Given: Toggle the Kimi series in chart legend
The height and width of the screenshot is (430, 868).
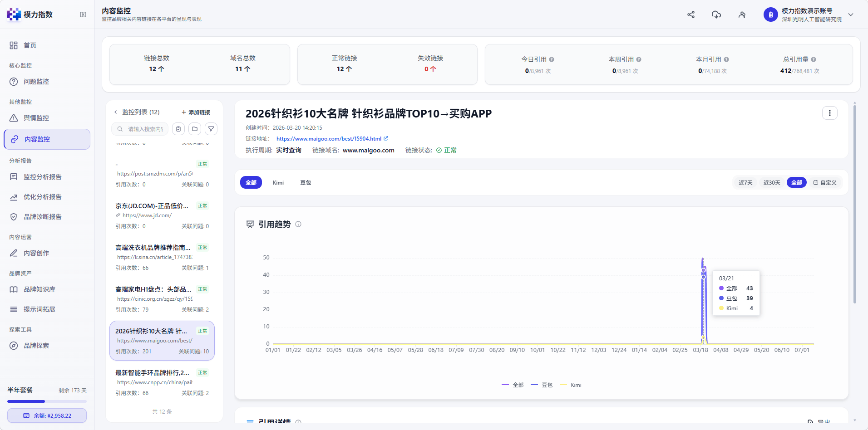Looking at the screenshot, I should [x=571, y=385].
